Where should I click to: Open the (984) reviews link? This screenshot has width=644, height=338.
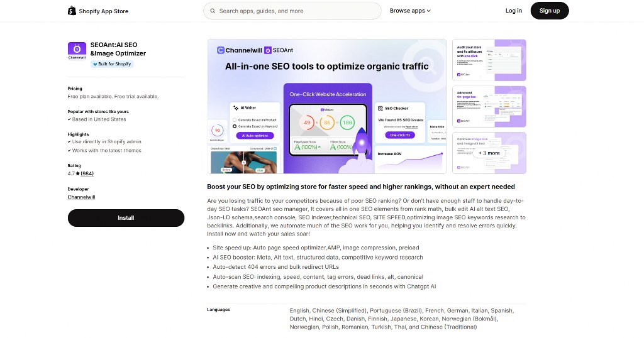87,173
